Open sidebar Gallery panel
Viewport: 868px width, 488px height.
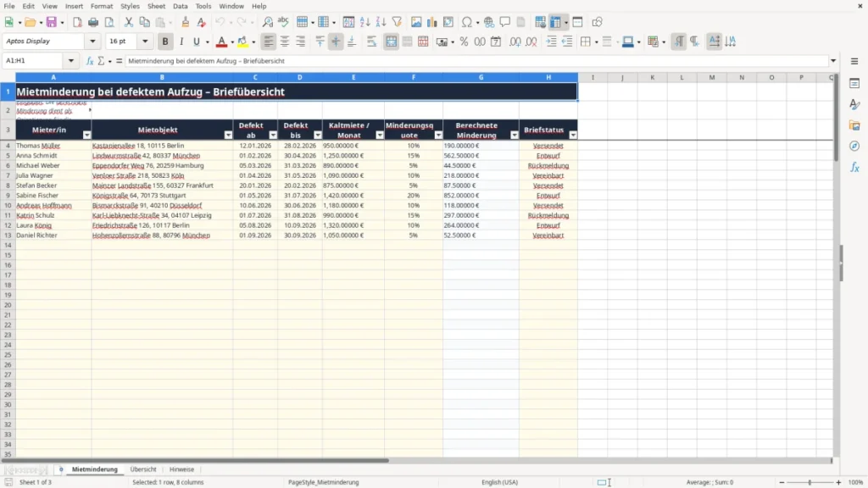[854, 125]
